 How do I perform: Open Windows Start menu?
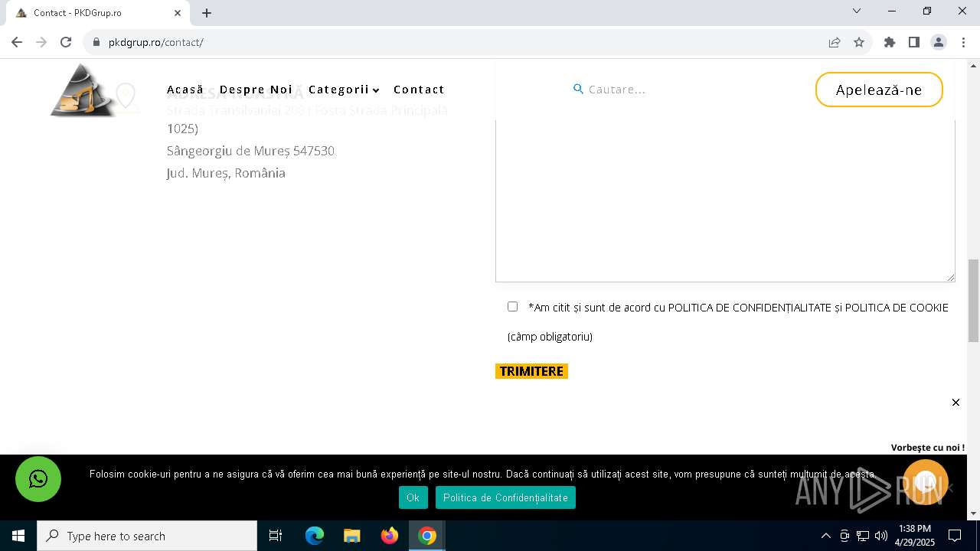coord(18,536)
